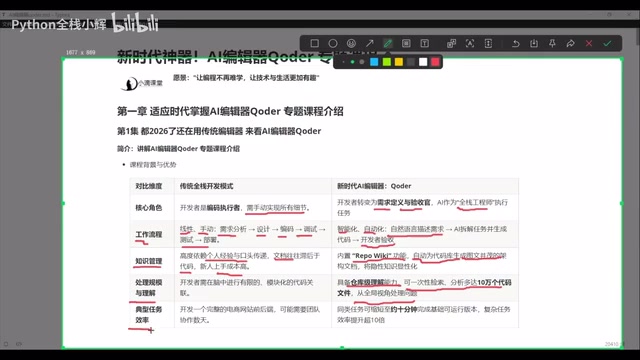The width and height of the screenshot is (640, 360).
Task: Select the rectangle annotation tool
Action: pyautogui.click(x=315, y=43)
